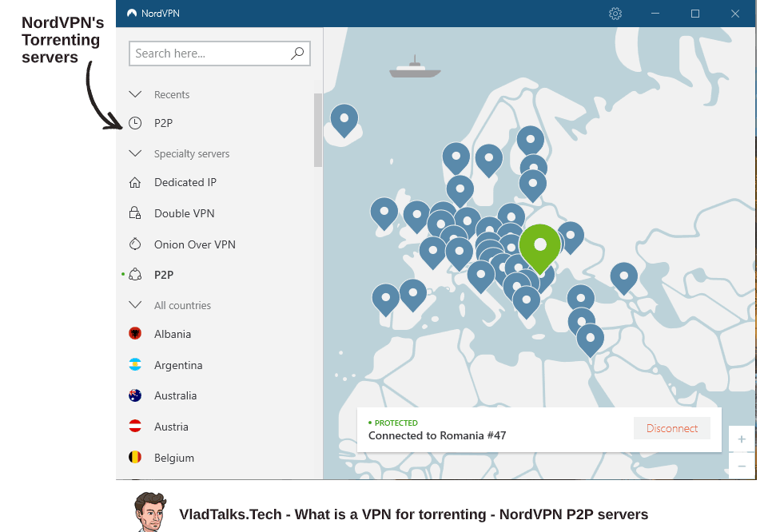Click the Finland server map pin
This screenshot has width=780, height=532.
point(531,141)
